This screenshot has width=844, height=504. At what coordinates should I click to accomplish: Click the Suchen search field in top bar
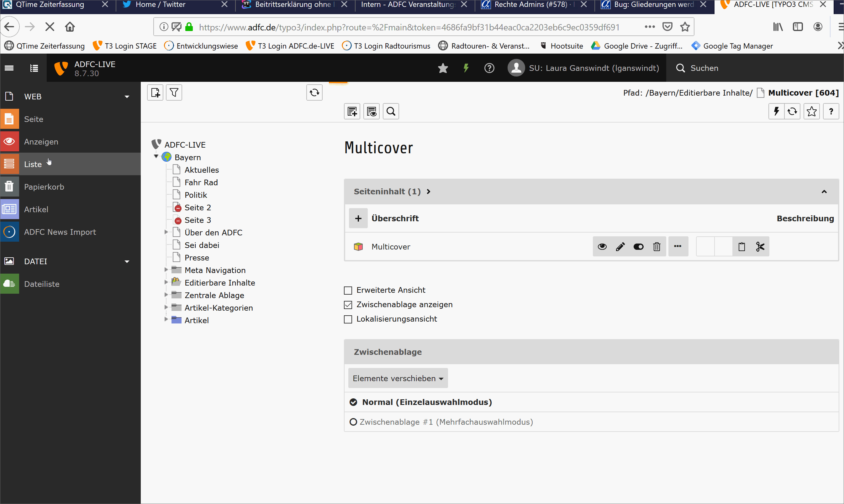[x=704, y=68]
